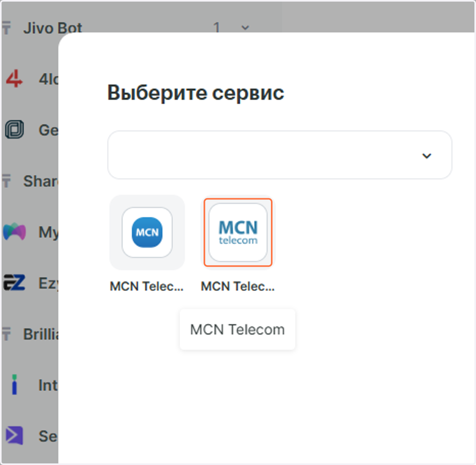Image resolution: width=476 pixels, height=465 pixels.
Task: Select the round blue MCN icon service
Action: pyautogui.click(x=147, y=232)
